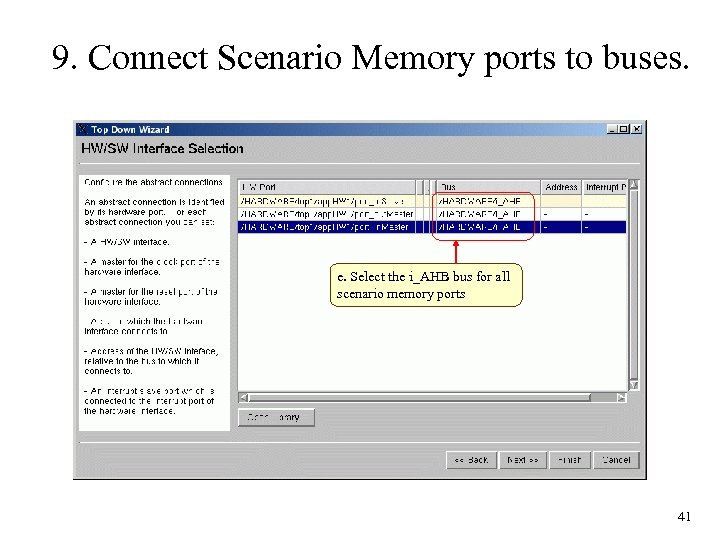Image resolution: width=720 pixels, height=540 pixels.
Task: Click the horizontal scrollbar thumb
Action: coord(420,398)
